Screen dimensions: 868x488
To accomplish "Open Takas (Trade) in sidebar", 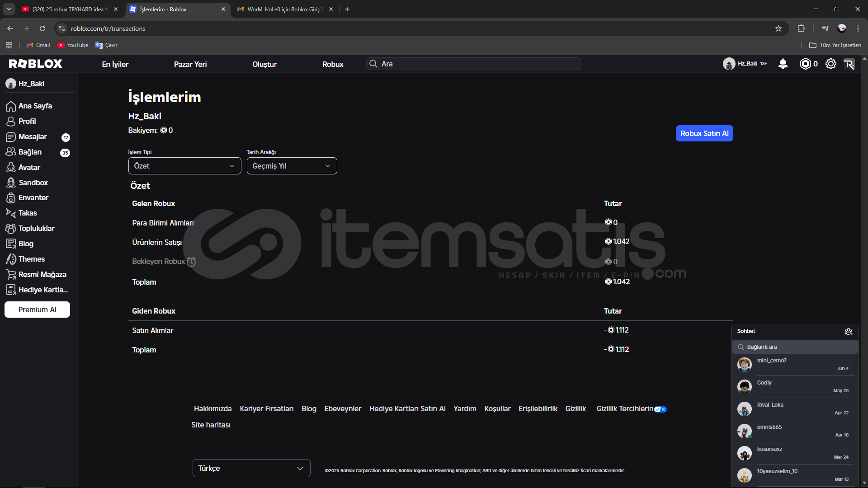I will pyautogui.click(x=27, y=213).
